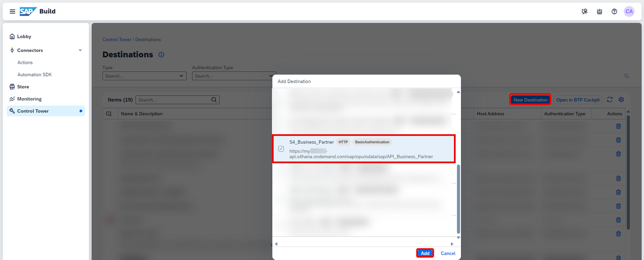Click the dialog horizontal scroll right arrow
The image size is (644, 260).
pyautogui.click(x=452, y=244)
